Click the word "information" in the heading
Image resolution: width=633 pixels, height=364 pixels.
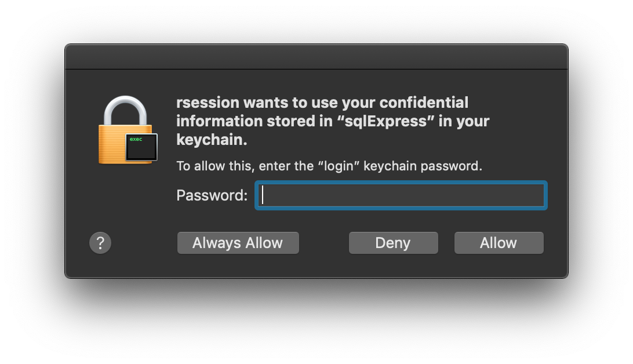tap(212, 121)
